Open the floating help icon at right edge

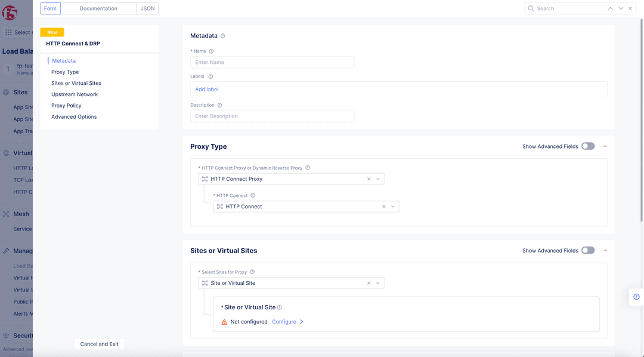coord(636,297)
